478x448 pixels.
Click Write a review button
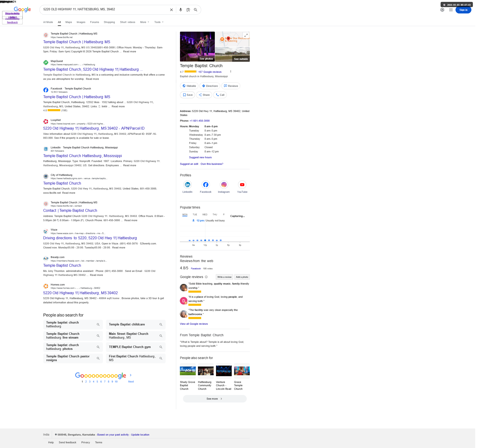[x=226, y=278]
